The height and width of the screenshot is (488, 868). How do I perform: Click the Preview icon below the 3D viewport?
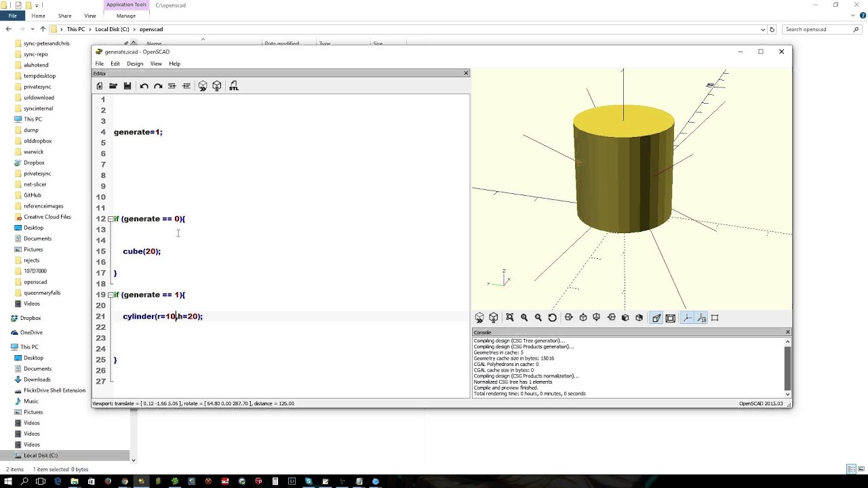click(x=479, y=318)
